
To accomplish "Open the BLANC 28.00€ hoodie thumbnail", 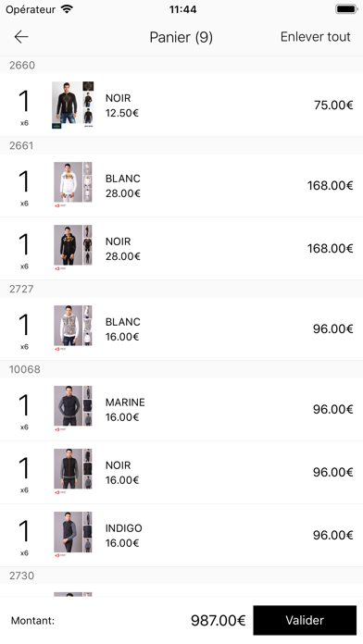I will tap(73, 184).
